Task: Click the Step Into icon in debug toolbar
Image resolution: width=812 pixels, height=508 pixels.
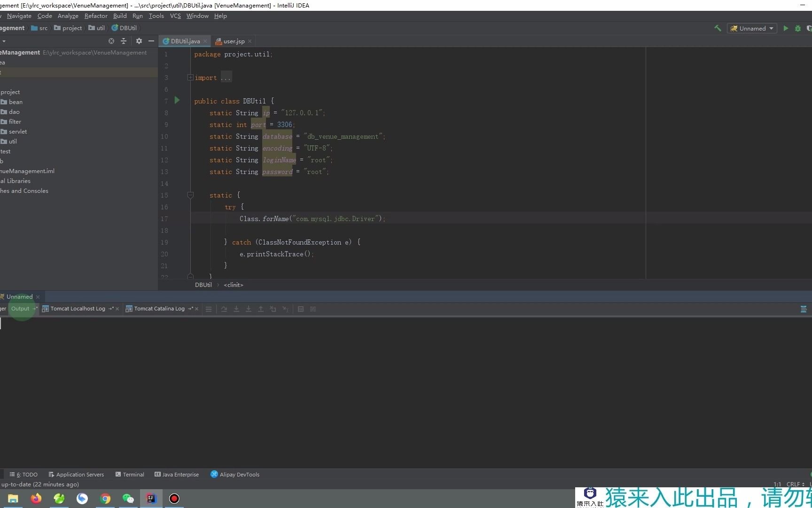Action: click(x=236, y=309)
